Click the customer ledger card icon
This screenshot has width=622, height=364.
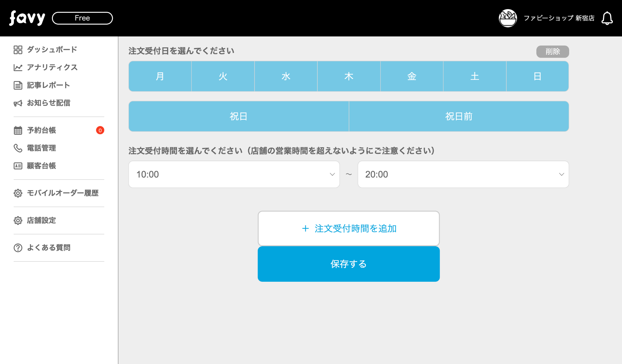click(x=18, y=166)
